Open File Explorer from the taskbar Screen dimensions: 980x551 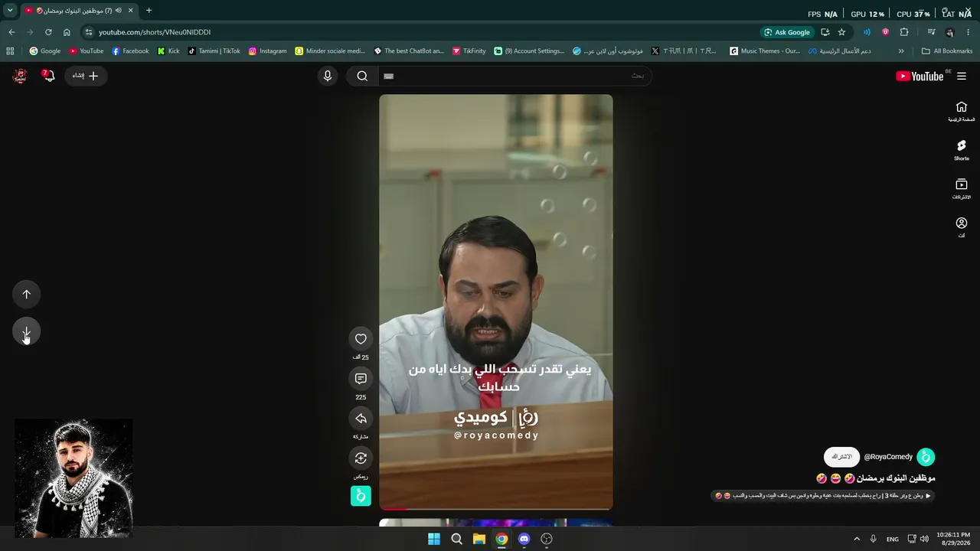[479, 539]
